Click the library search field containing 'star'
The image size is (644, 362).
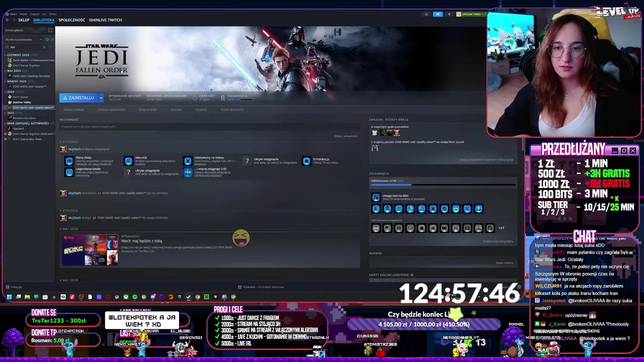[x=25, y=47]
